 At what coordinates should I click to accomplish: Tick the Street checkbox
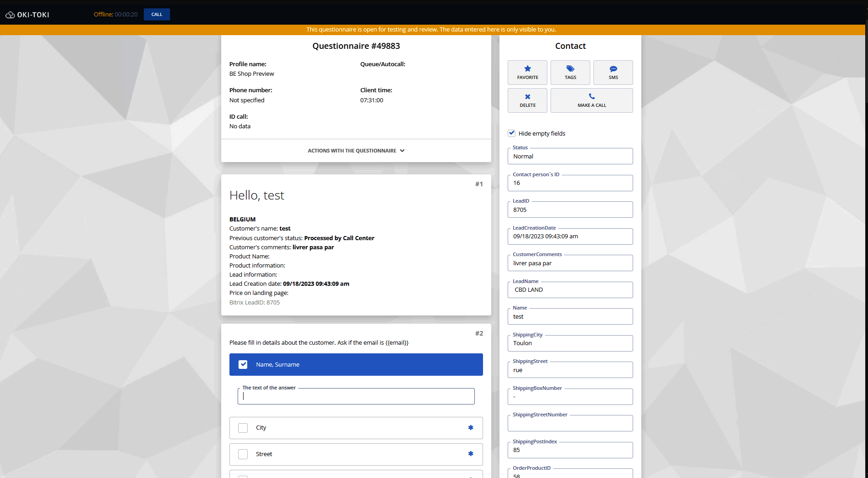click(243, 454)
